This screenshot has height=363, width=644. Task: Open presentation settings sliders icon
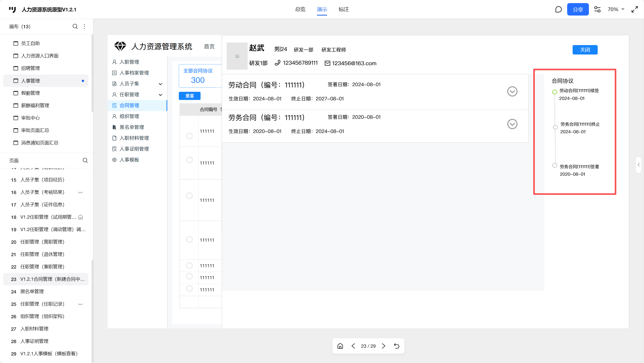[597, 10]
